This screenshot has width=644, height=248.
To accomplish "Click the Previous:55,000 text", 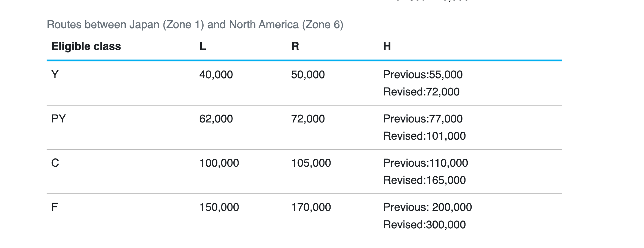I will click(423, 75).
